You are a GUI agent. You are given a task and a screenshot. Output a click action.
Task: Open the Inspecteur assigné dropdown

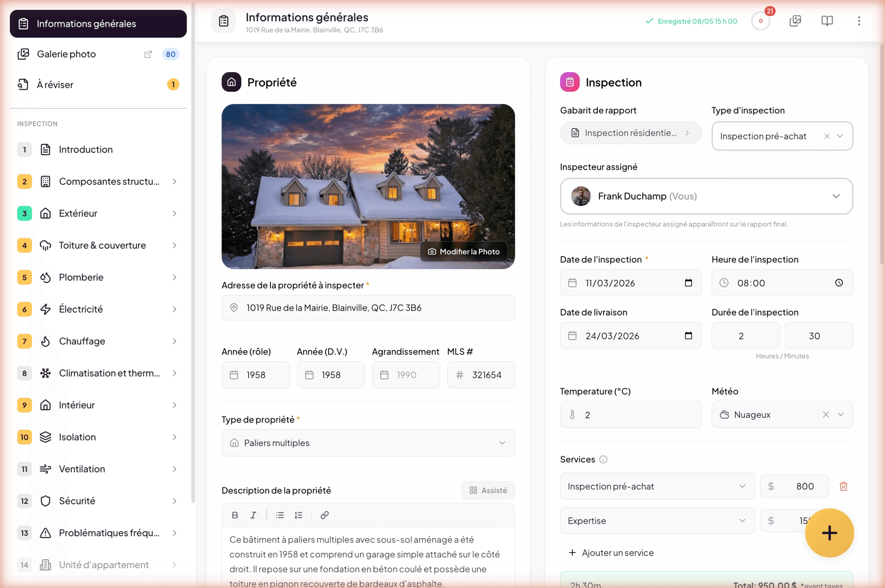point(706,196)
